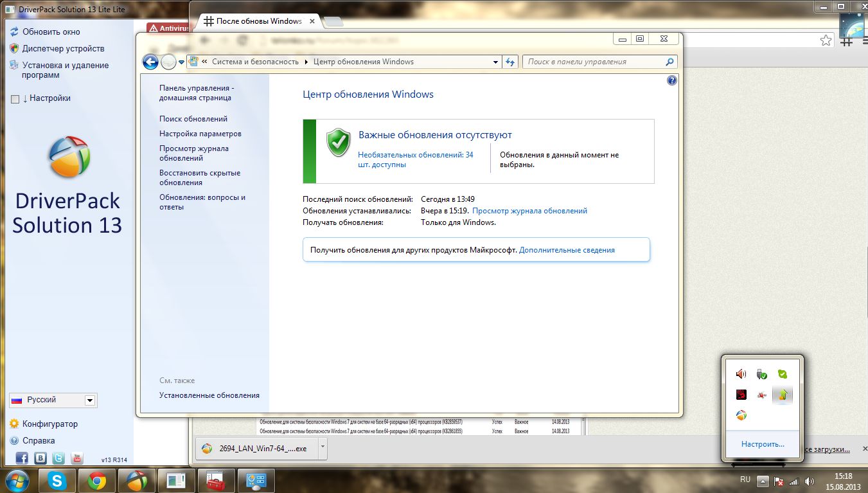
Task: Click Chrome's bookmark star icon
Action: pyautogui.click(x=826, y=40)
